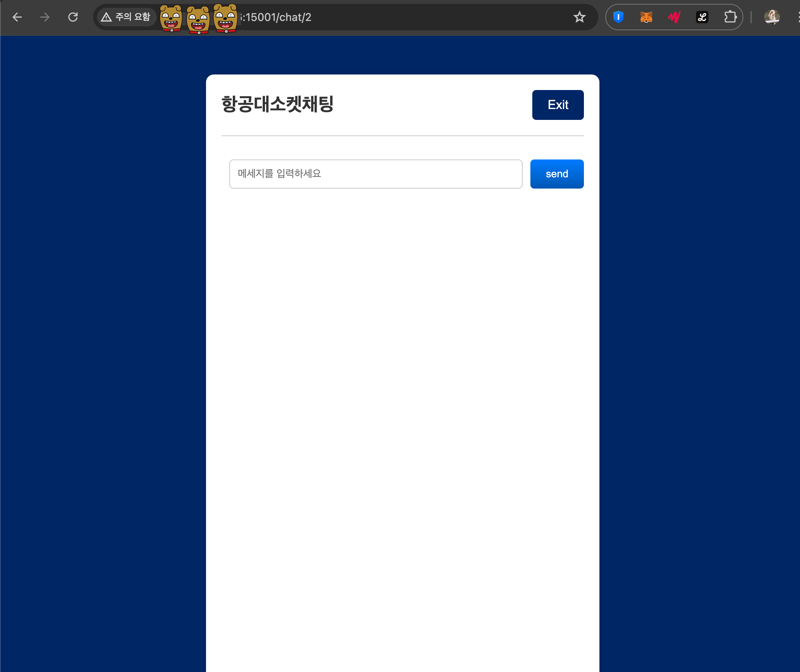Click the forward navigation arrow

(x=45, y=17)
